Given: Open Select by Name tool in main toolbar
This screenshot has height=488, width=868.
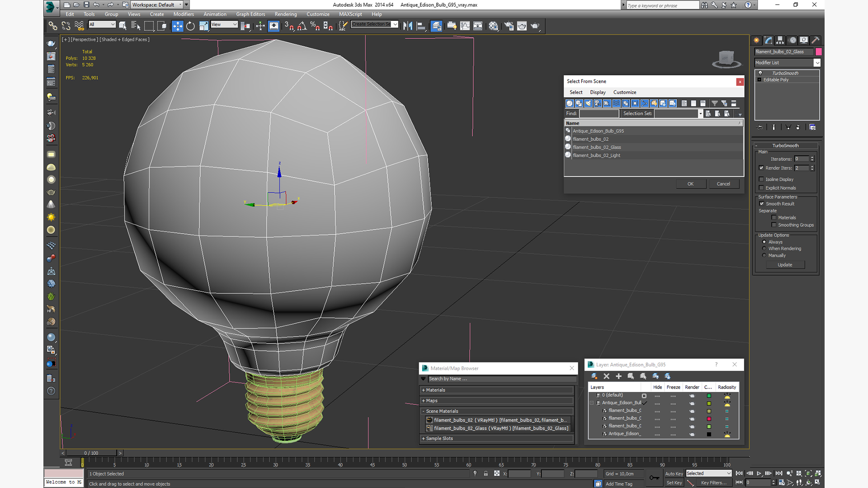Looking at the screenshot, I should pyautogui.click(x=135, y=26).
